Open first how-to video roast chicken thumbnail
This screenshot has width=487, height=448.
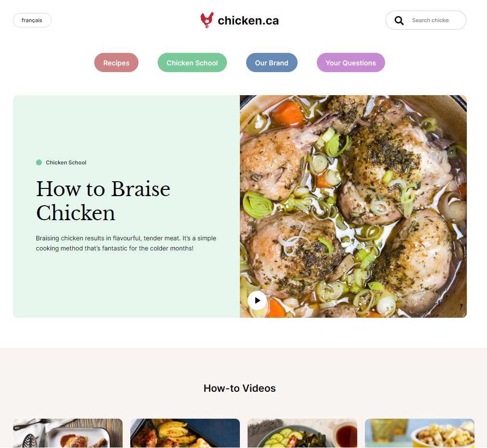pyautogui.click(x=68, y=433)
